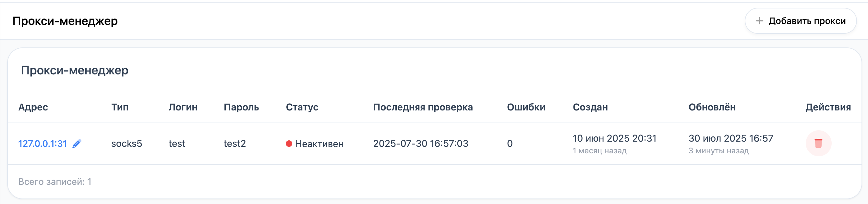Click the socks5 type cell
The width and height of the screenshot is (868, 204).
(x=127, y=144)
